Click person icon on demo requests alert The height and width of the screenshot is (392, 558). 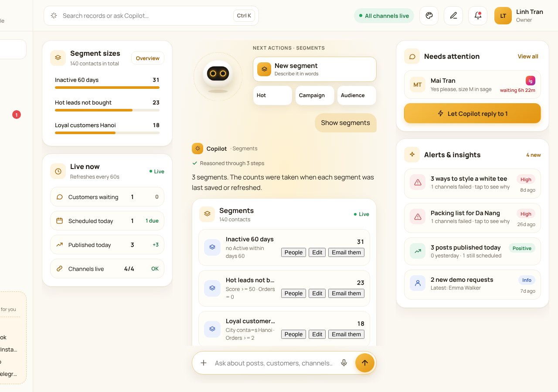418,283
